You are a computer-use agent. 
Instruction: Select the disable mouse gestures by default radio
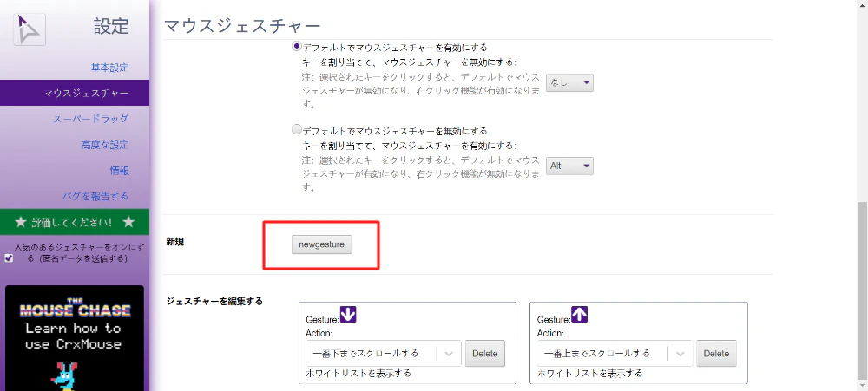[x=297, y=130]
